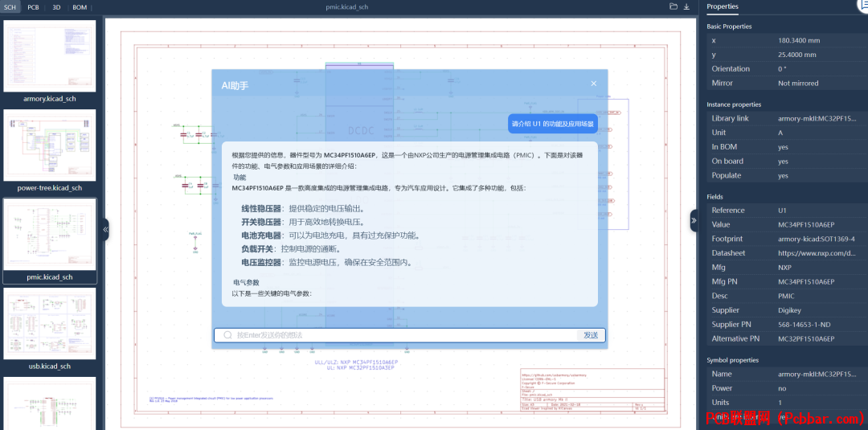
Task: Switch to the SCH tab
Action: tap(10, 7)
